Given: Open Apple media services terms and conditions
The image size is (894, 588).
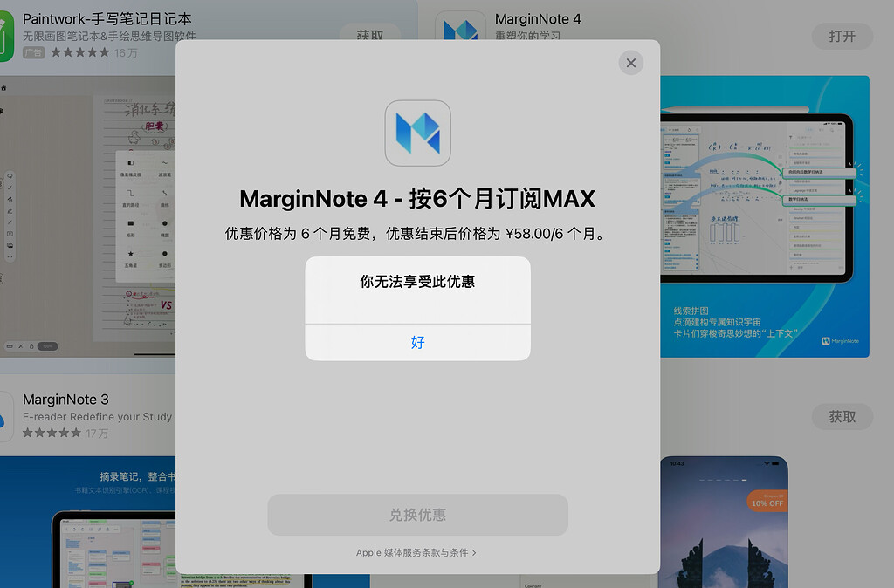Looking at the screenshot, I should click(417, 552).
